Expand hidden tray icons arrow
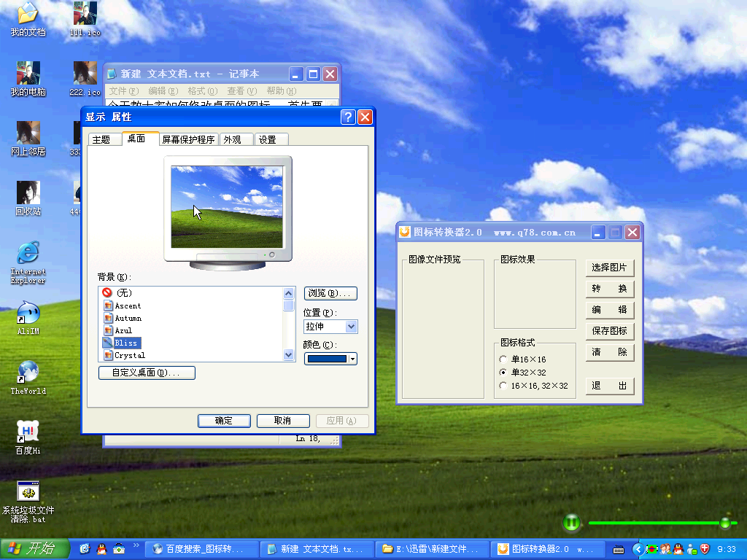The height and width of the screenshot is (560, 747). pyautogui.click(x=638, y=550)
